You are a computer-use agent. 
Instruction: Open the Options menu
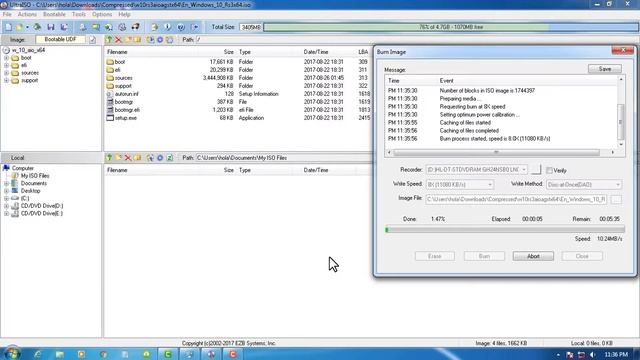102,14
